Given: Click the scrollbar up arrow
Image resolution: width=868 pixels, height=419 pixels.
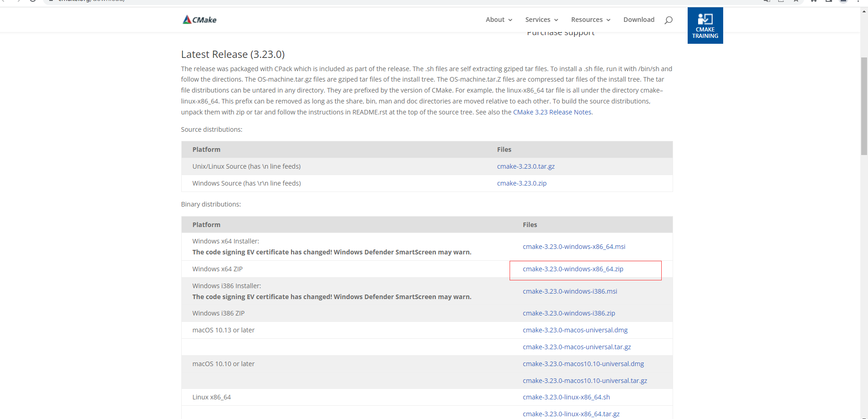Looking at the screenshot, I should pyautogui.click(x=864, y=11).
